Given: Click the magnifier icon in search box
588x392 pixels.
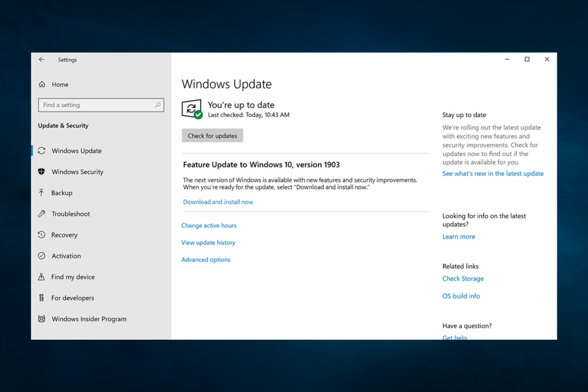Looking at the screenshot, I should [x=158, y=105].
